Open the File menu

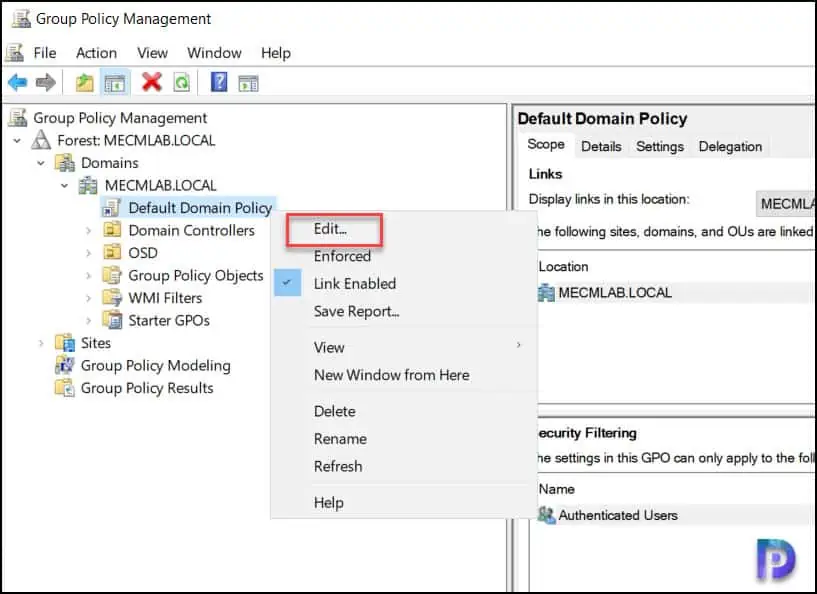(x=45, y=53)
